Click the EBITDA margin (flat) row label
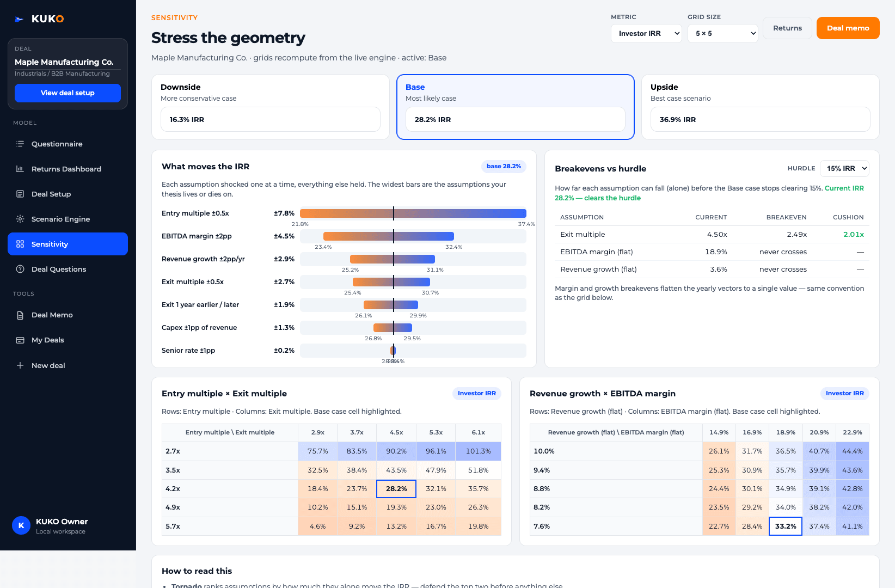The height and width of the screenshot is (588, 895). (596, 252)
